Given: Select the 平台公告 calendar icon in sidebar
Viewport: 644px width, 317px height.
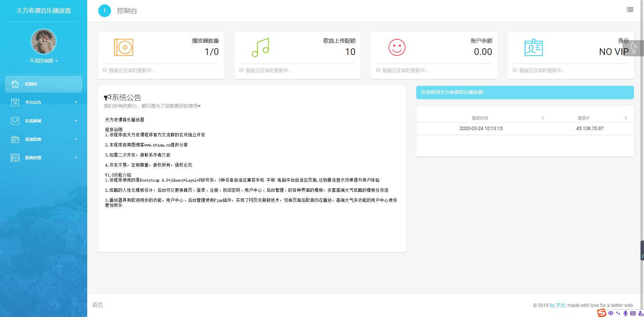Looking at the screenshot, I should pos(15,102).
